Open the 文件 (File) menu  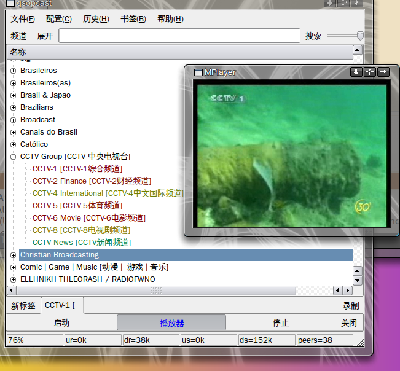pos(22,19)
